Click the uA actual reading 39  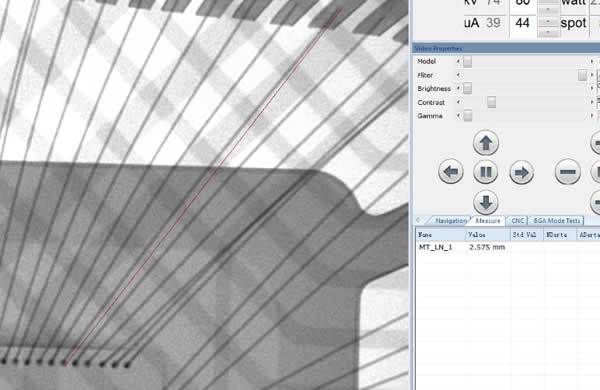pos(493,23)
